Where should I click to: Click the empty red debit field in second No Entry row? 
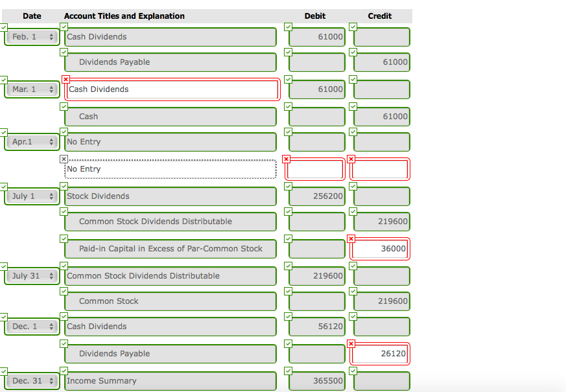314,168
